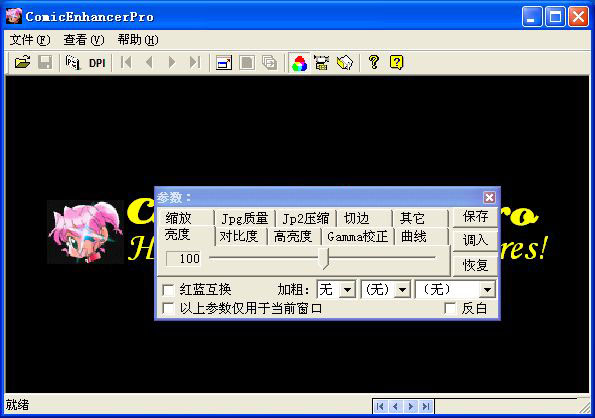The height and width of the screenshot is (418, 595).
Task: Click status bar previous page arrow
Action: tap(395, 407)
